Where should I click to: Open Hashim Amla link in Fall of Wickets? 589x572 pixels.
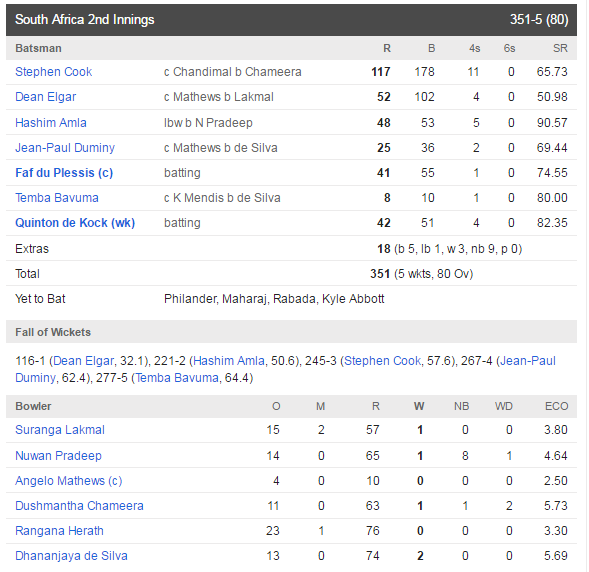(229, 361)
